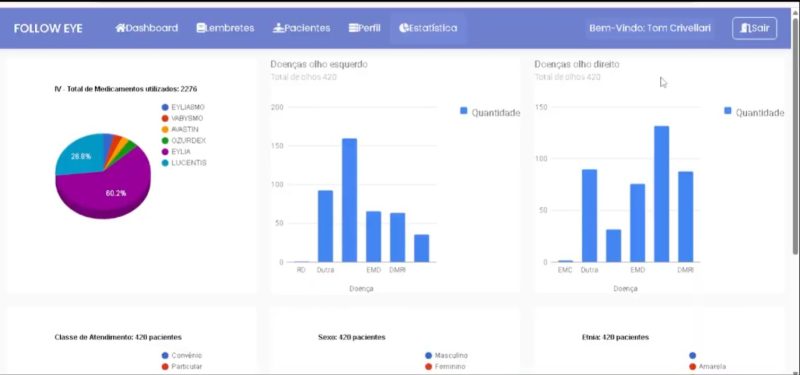800x375 pixels.
Task: Select Convênio legend swatch
Action: tap(165, 355)
